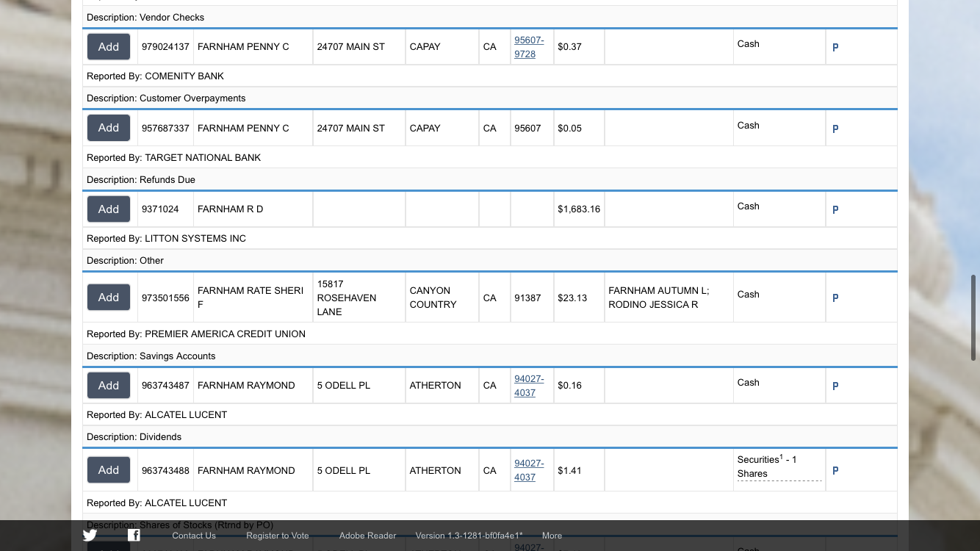The height and width of the screenshot is (551, 980).
Task: Add property 963743487 to the claim
Action: [x=109, y=386]
